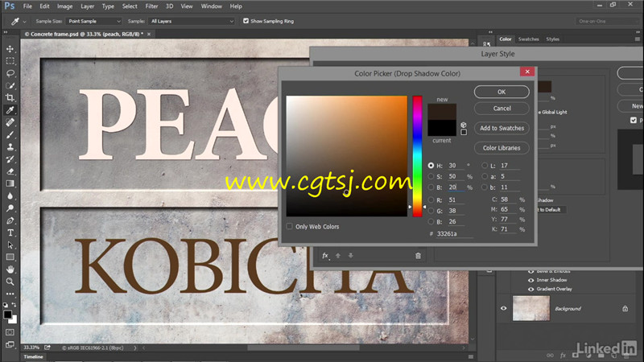
Task: Click the foreground color swatch in toolbar
Action: pyautogui.click(x=7, y=315)
